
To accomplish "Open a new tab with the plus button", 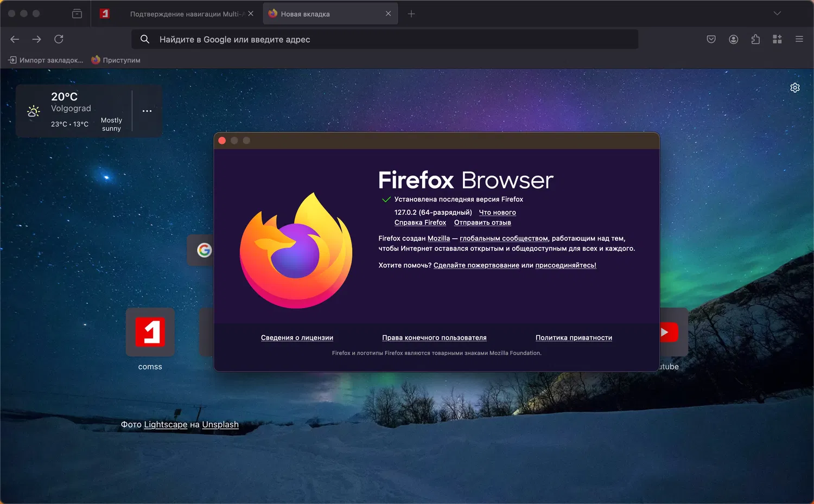I will tap(411, 14).
